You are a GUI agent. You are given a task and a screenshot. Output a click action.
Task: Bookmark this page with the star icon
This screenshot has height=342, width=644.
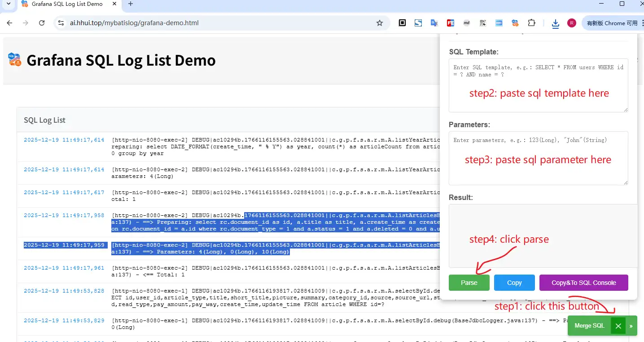[x=380, y=23]
